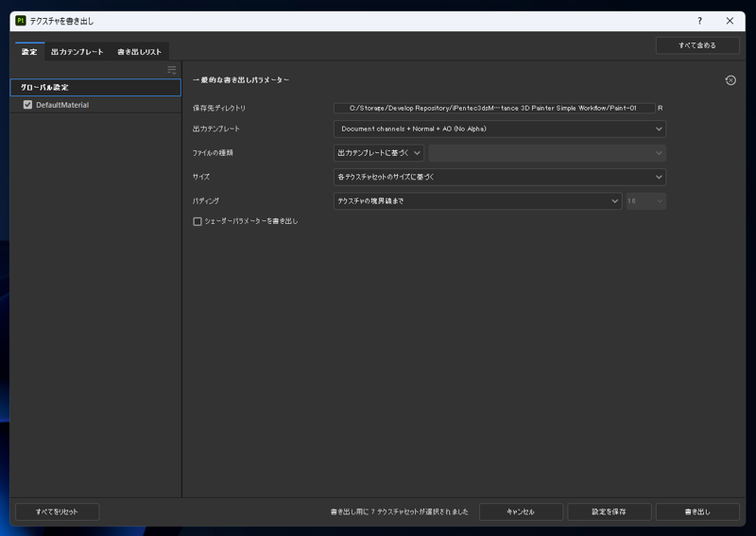Open the texture set list filter menu icon
The width and height of the screenshot is (756, 536).
[172, 70]
